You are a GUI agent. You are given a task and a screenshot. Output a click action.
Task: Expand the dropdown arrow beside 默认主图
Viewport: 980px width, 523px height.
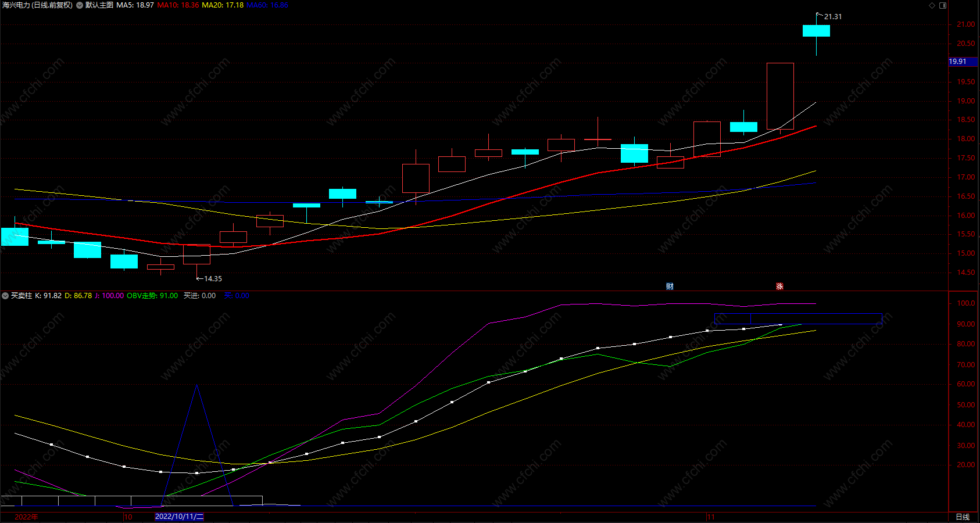pyautogui.click(x=80, y=5)
